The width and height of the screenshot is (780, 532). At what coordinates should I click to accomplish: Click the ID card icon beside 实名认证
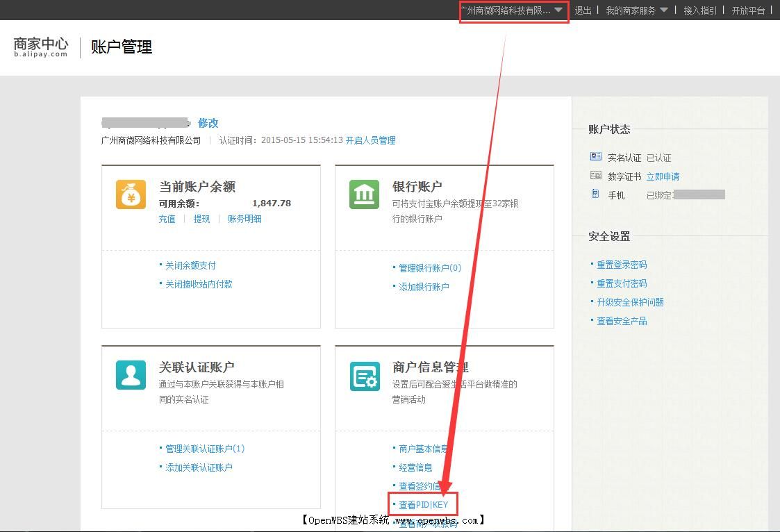pyautogui.click(x=595, y=157)
